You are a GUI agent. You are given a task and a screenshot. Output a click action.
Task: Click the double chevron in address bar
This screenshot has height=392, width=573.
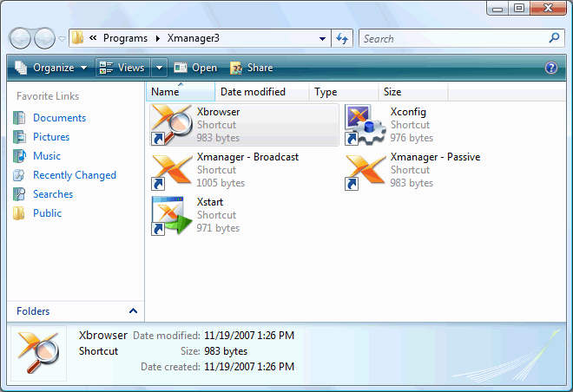[x=93, y=37]
